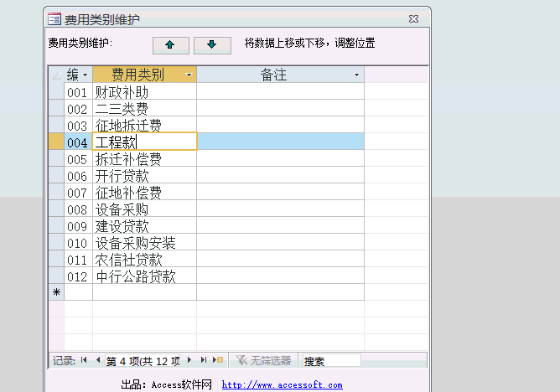Click the 费用类别 cell in new row

pos(144,292)
